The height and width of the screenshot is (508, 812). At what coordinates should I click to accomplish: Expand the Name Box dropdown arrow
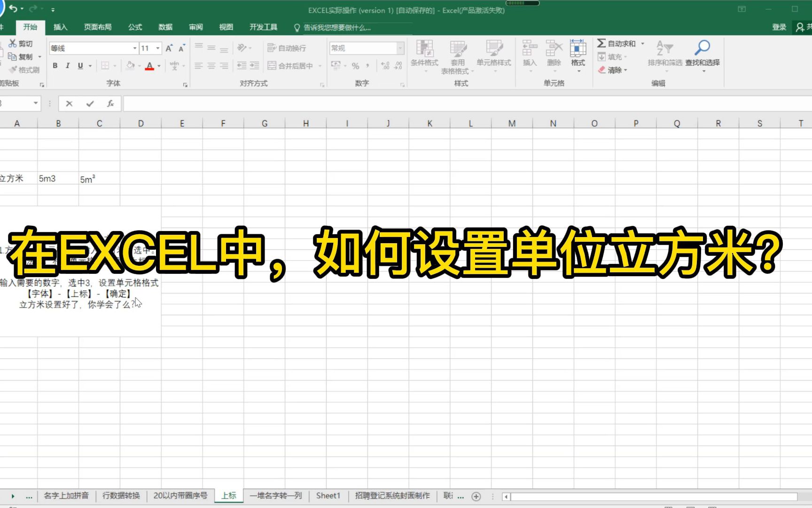point(36,103)
